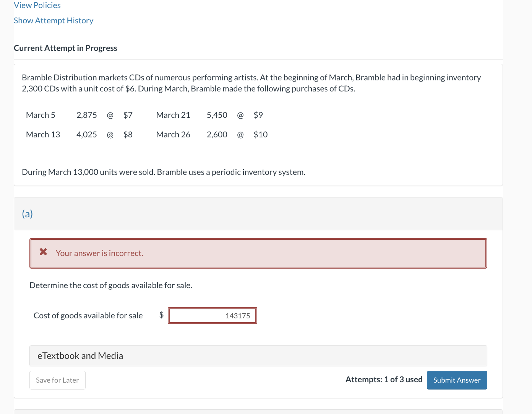Viewport: 532px width, 414px height.
Task: Click the '$9' unit cost
Action: click(258, 115)
